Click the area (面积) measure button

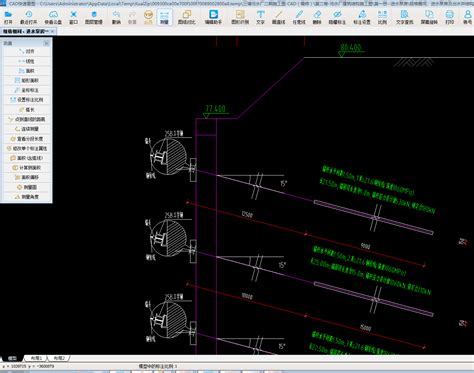pos(26,71)
